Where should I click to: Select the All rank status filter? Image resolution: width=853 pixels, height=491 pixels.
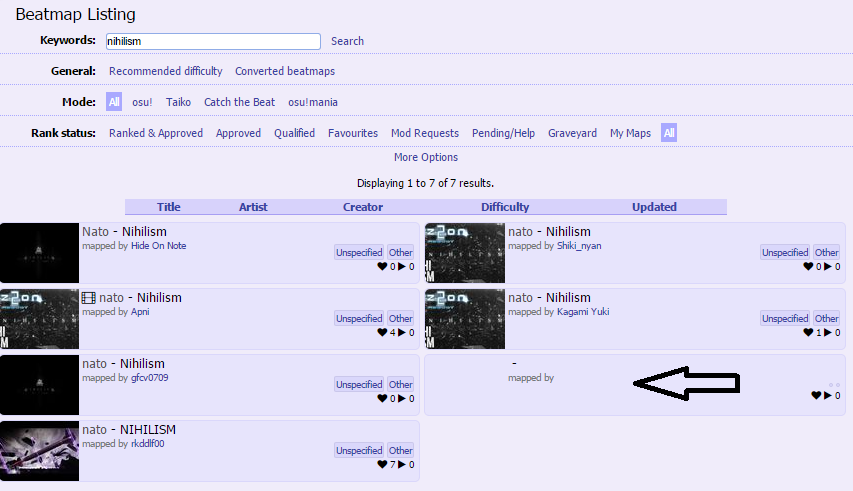tap(669, 133)
